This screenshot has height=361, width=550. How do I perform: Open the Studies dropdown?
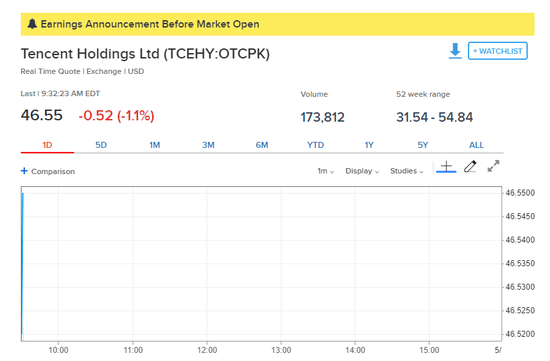(x=407, y=171)
